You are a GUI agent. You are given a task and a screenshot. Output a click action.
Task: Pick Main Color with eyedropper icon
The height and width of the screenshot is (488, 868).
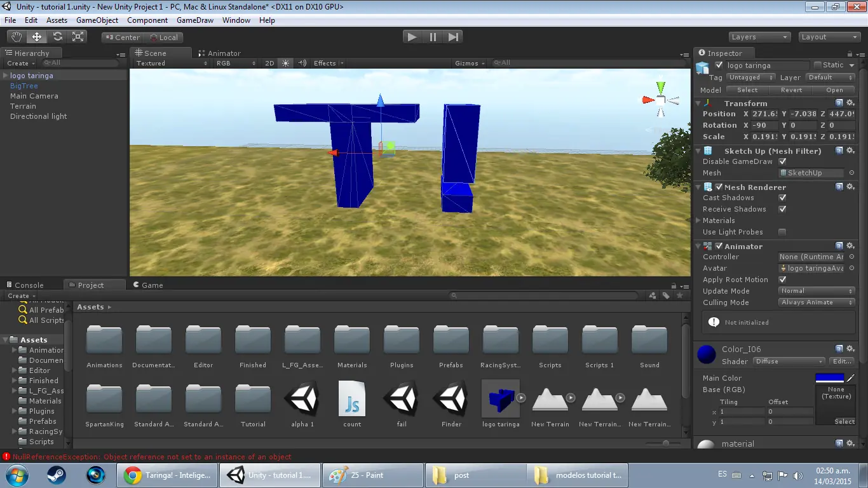(851, 378)
